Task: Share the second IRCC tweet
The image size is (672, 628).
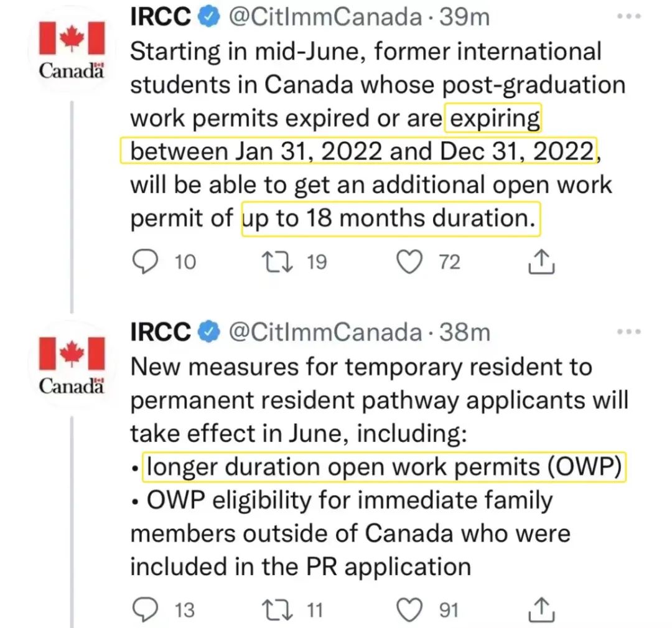Action: click(x=541, y=609)
